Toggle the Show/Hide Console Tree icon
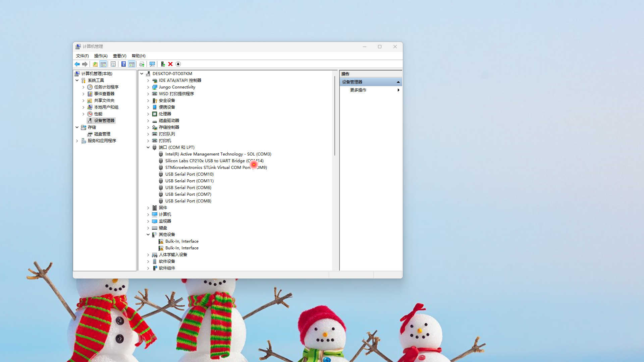Viewport: 644px width, 362px height. [x=103, y=64]
